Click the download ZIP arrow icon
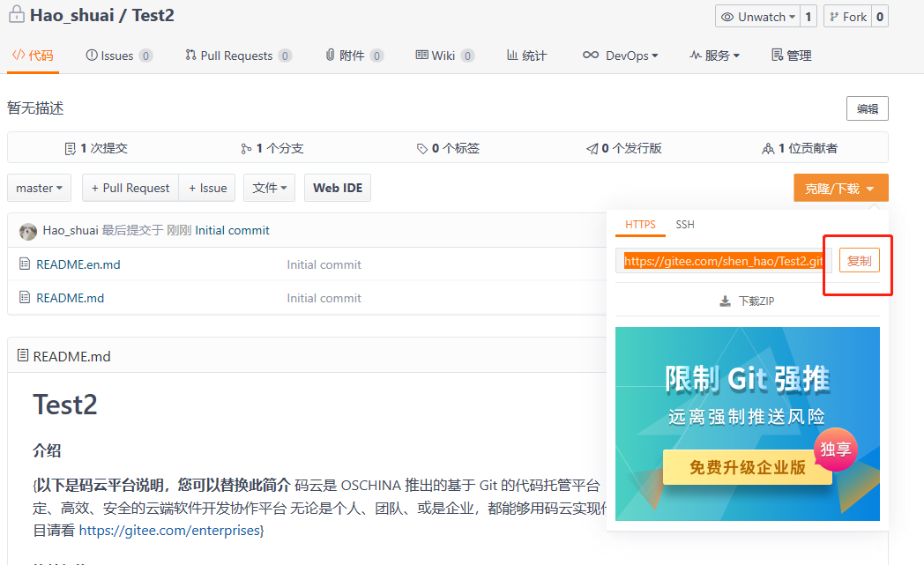 725,301
